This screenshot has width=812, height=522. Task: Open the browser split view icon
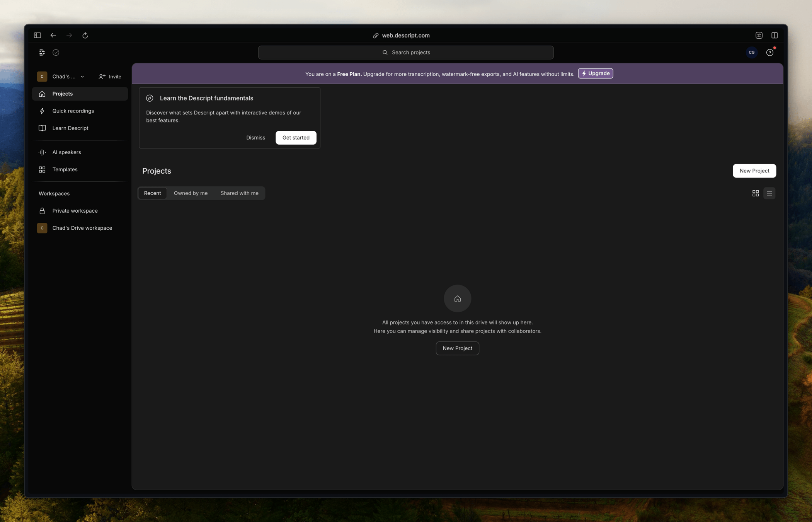[x=775, y=35]
